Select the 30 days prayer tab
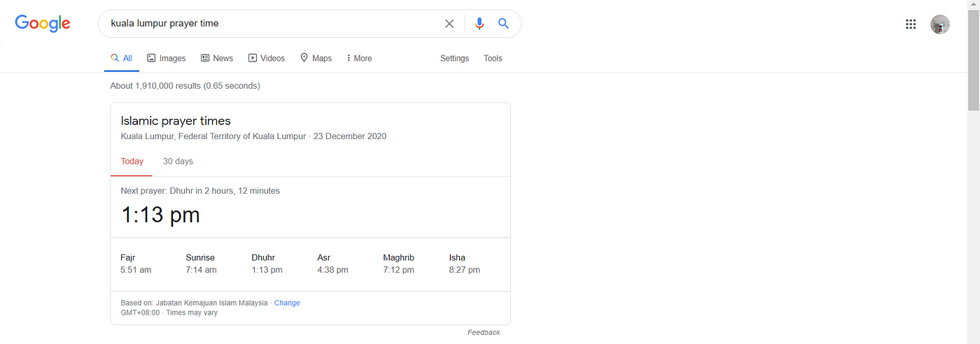This screenshot has width=980, height=344. point(178,162)
